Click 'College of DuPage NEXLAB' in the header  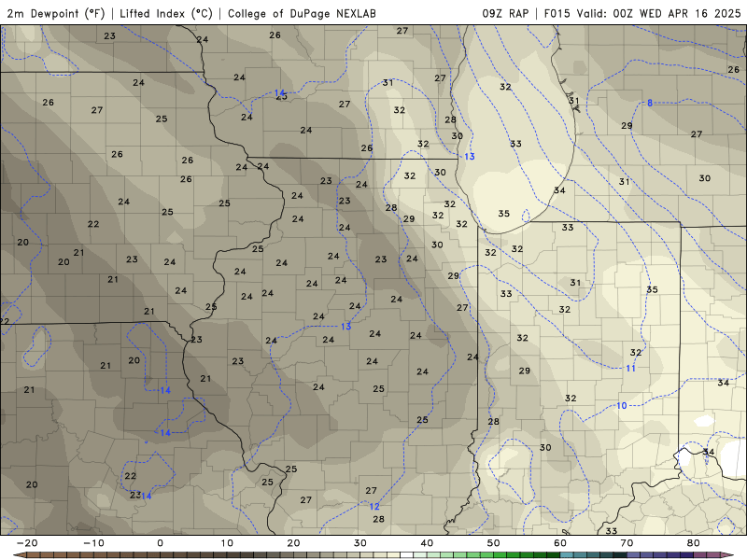(302, 13)
